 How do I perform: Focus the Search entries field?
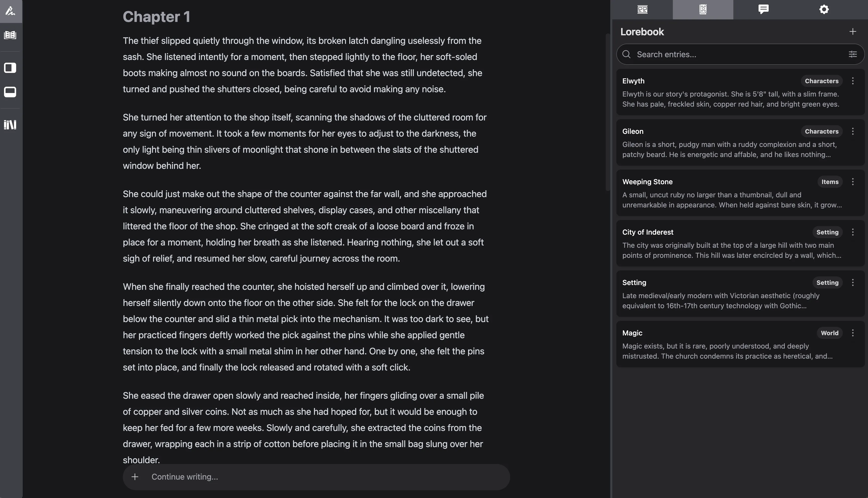coord(736,54)
